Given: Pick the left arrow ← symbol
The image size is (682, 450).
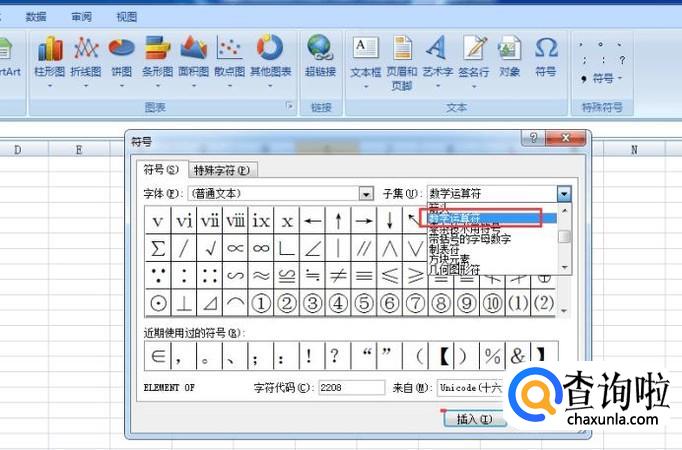Looking at the screenshot, I should [312, 221].
